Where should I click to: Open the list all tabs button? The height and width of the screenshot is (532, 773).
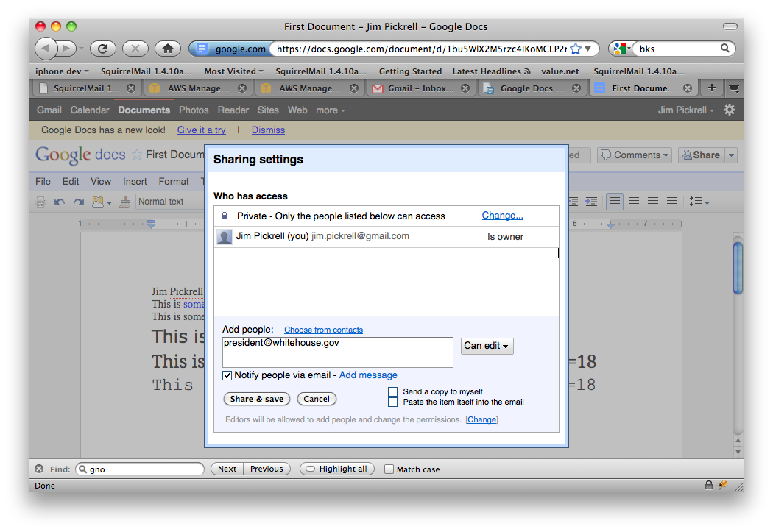734,88
